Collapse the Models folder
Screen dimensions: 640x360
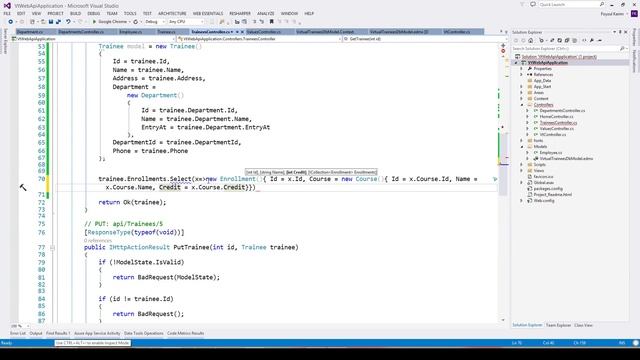521,147
